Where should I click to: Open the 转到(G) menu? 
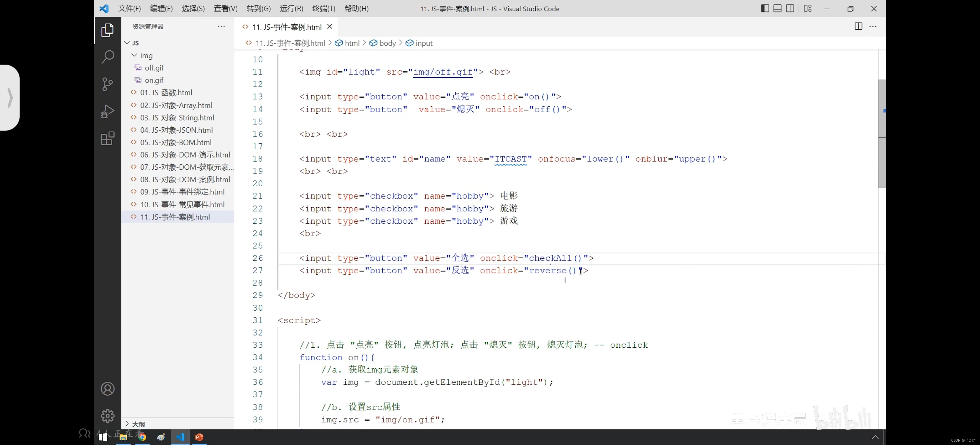259,8
